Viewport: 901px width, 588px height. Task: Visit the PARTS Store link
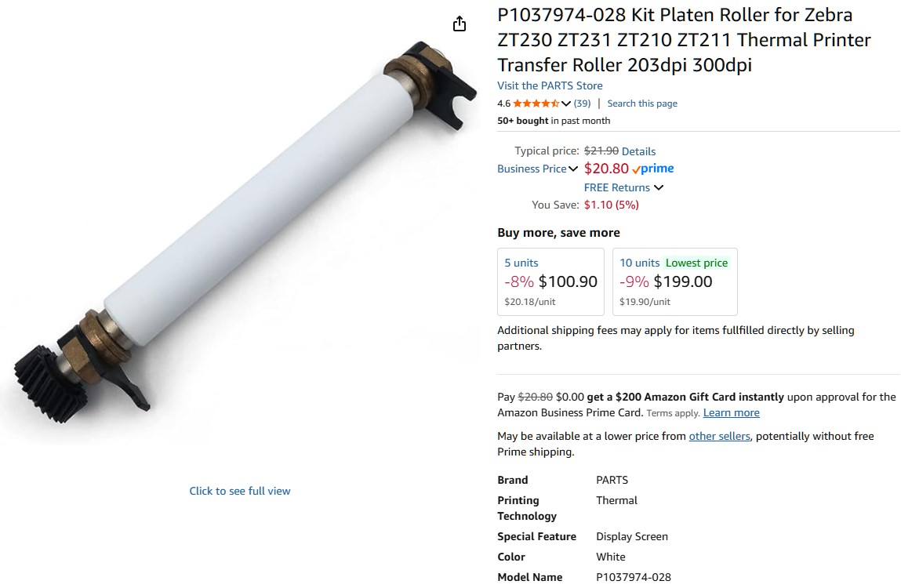550,85
